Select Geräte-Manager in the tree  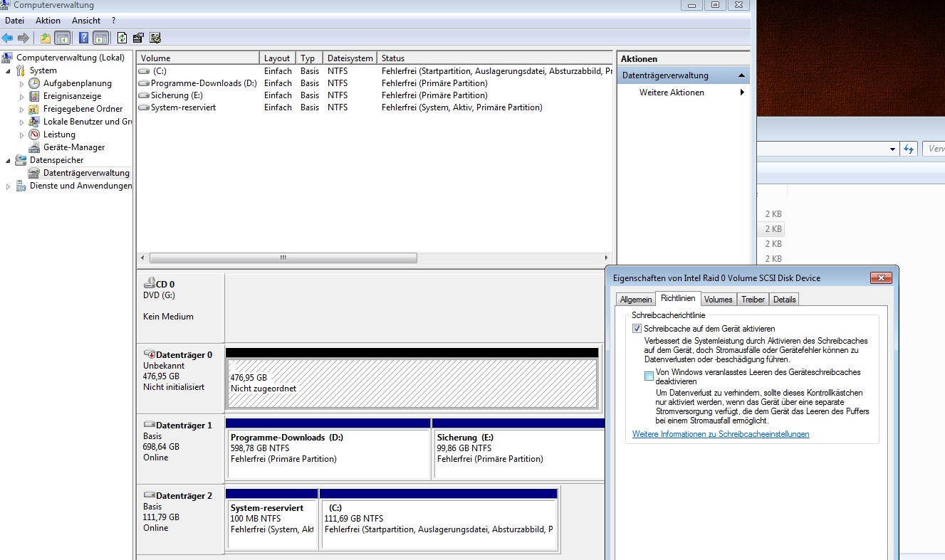[x=74, y=147]
